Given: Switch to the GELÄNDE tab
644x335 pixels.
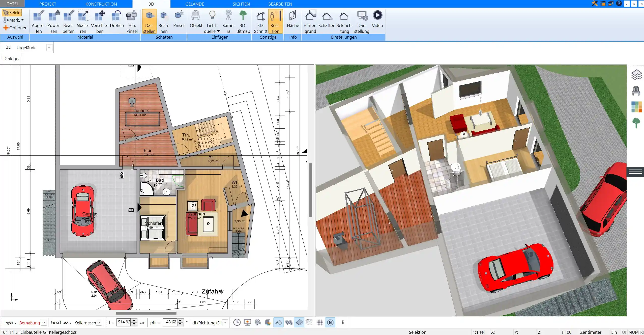Looking at the screenshot, I should [x=195, y=4].
